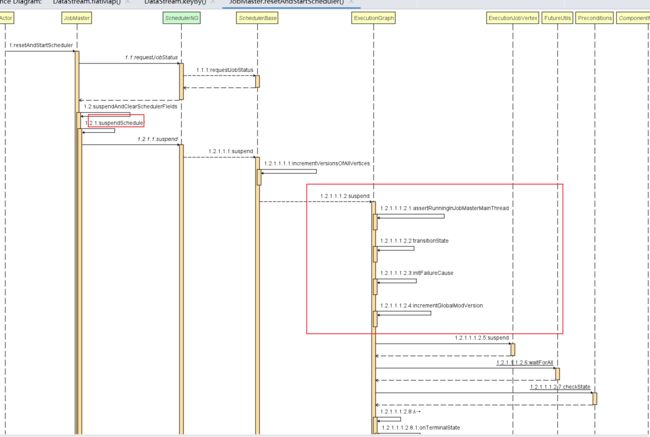Viewport: 650px width, 437px height.
Task: Select the FutureUtils participant box
Action: (558, 18)
